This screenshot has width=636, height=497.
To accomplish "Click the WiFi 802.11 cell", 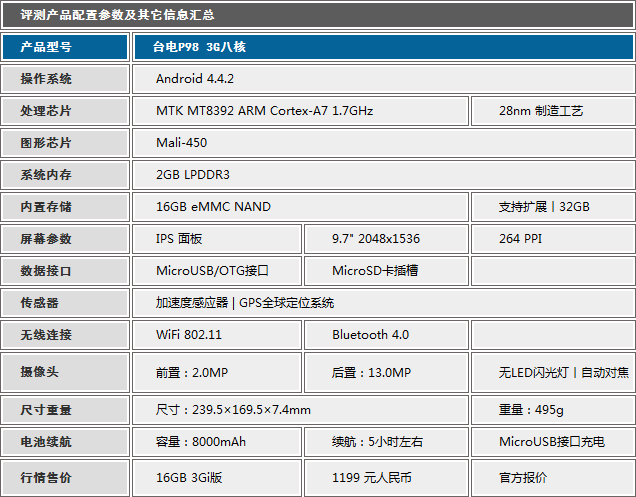I will click(217, 335).
